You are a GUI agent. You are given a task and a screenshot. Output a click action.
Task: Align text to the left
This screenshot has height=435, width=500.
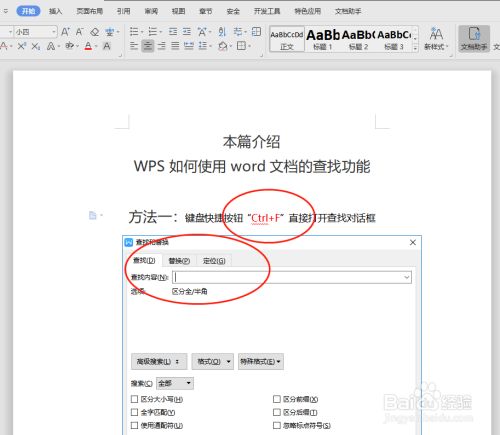[134, 46]
